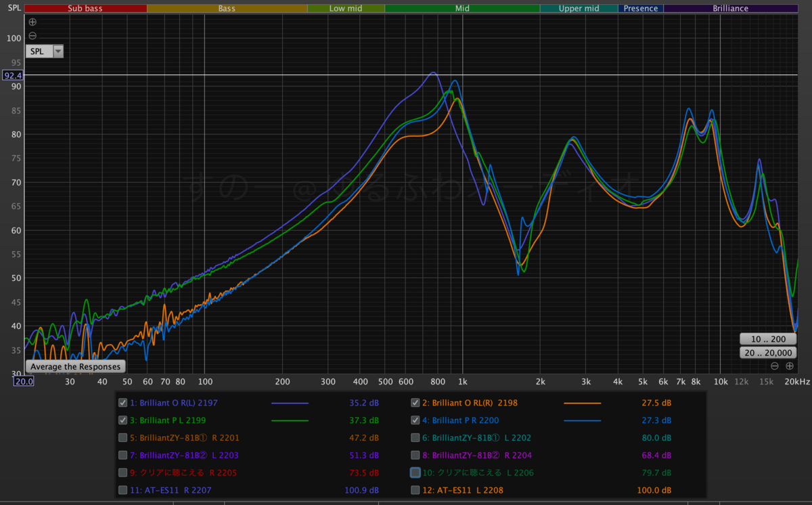Open the SPL axis selector dropdown
Image resolution: width=812 pixels, height=505 pixels.
click(45, 51)
